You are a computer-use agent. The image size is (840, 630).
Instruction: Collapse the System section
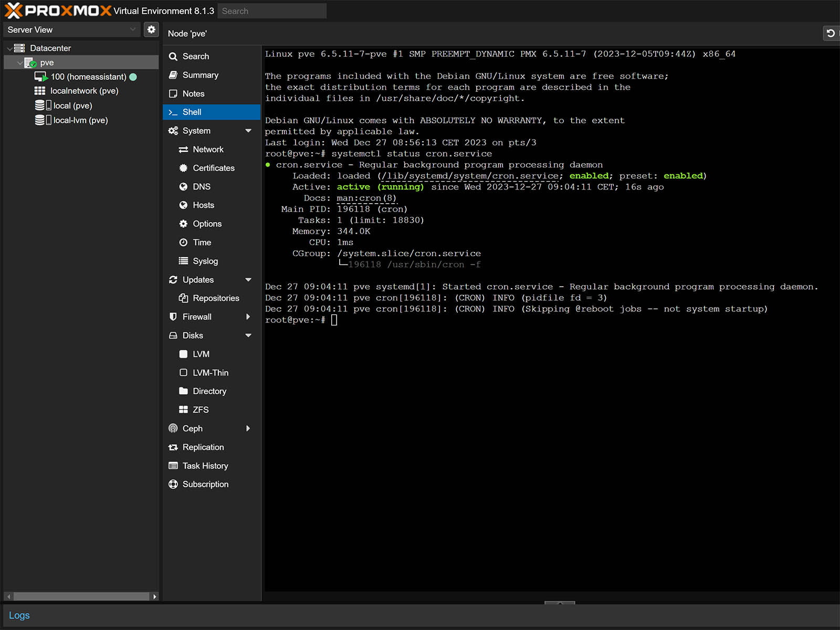(248, 131)
